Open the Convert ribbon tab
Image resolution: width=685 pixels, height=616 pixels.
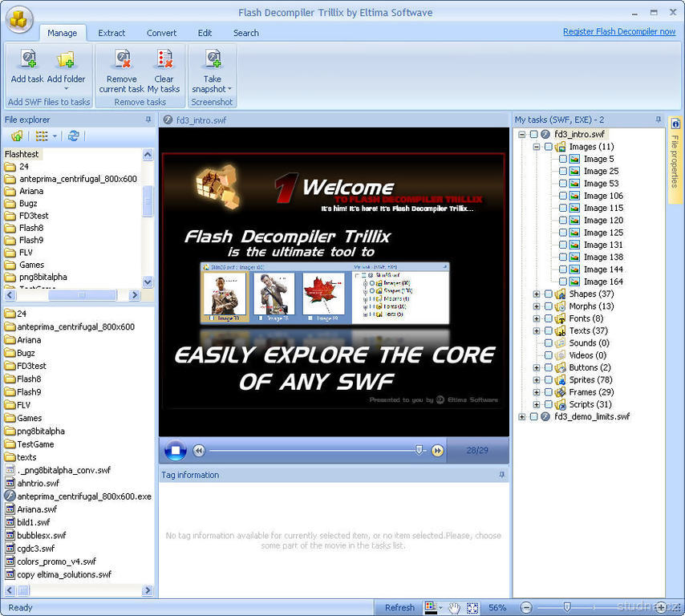[161, 33]
